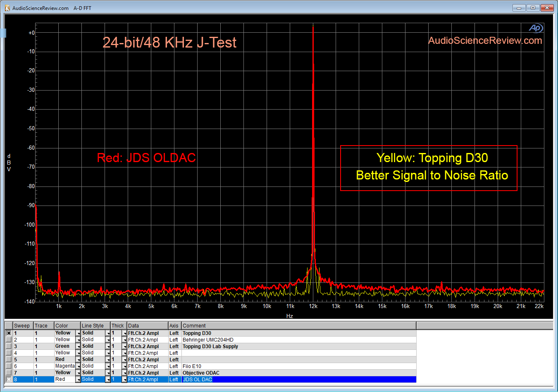The image size is (558, 392).
Task: Click the empty comment cell of sweep 4
Action: pyautogui.click(x=299, y=353)
